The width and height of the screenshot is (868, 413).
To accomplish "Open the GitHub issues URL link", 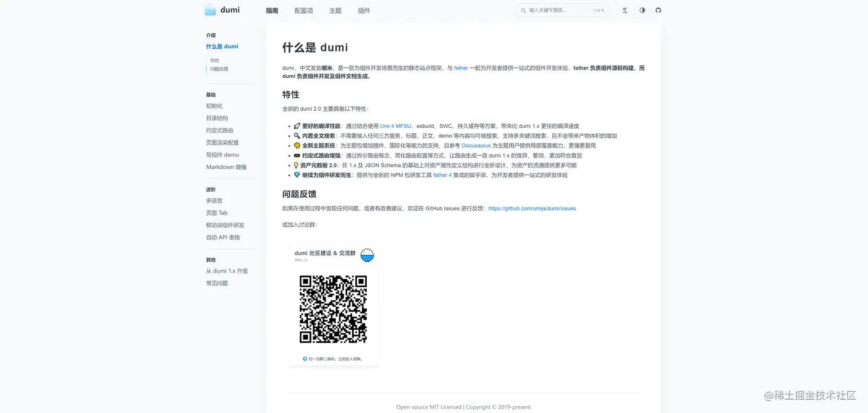I will tap(532, 208).
